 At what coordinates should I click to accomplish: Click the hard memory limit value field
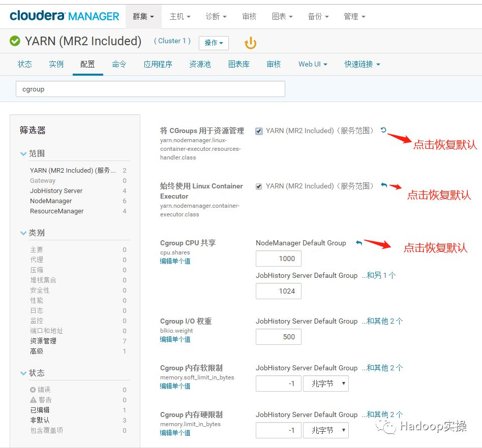[x=279, y=430]
